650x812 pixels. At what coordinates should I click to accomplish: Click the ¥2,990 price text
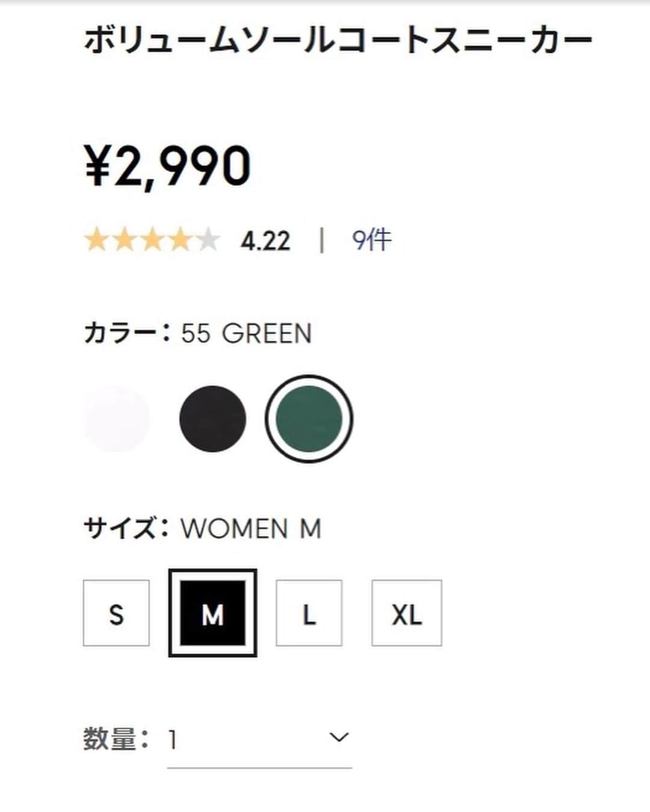coord(167,166)
